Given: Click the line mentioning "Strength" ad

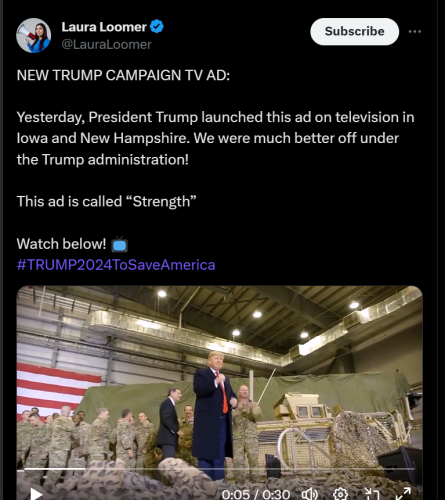Looking at the screenshot, I should (107, 202).
